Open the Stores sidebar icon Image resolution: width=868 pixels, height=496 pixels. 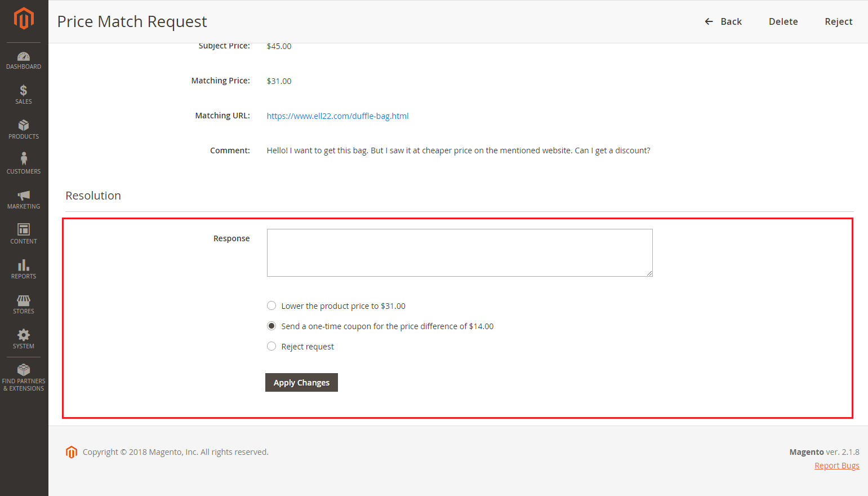point(24,304)
